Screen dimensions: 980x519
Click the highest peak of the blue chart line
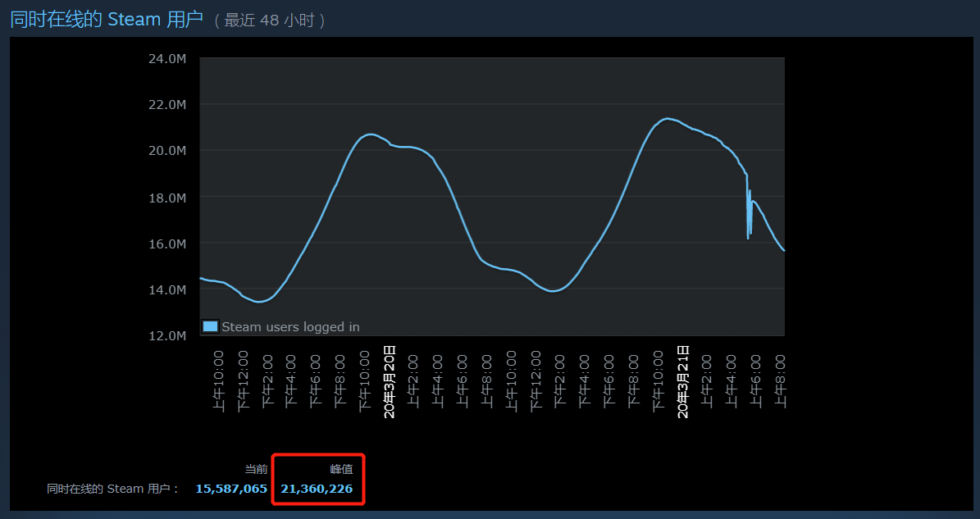(668, 118)
